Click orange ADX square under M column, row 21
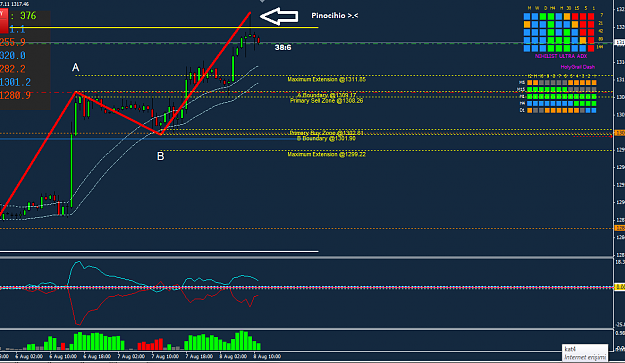 pos(527,24)
